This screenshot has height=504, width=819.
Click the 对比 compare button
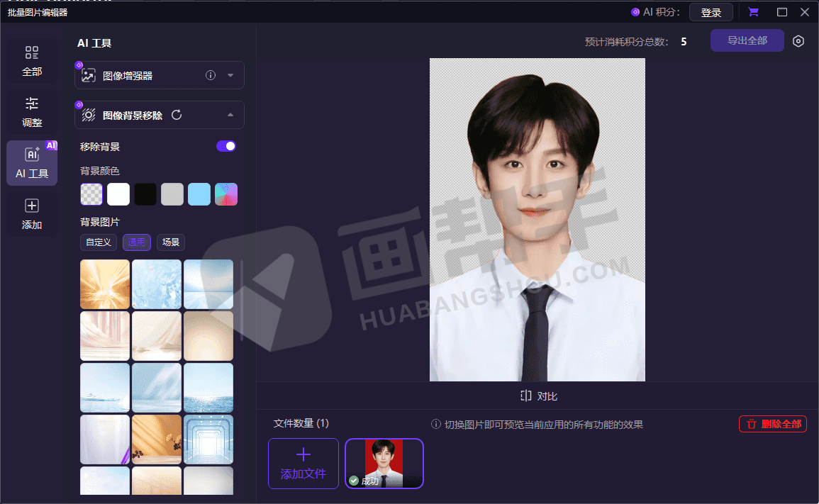[538, 396]
